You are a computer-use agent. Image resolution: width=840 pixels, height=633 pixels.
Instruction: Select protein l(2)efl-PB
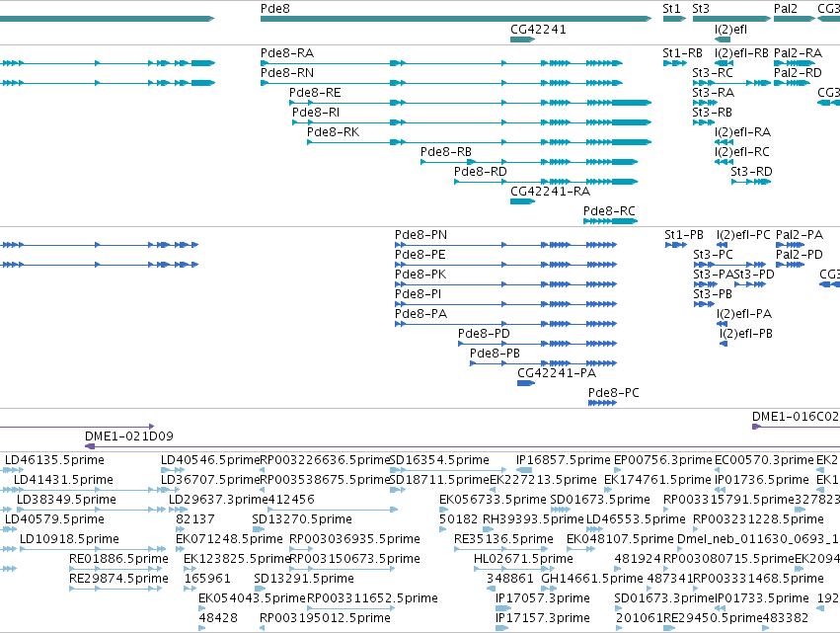724,344
